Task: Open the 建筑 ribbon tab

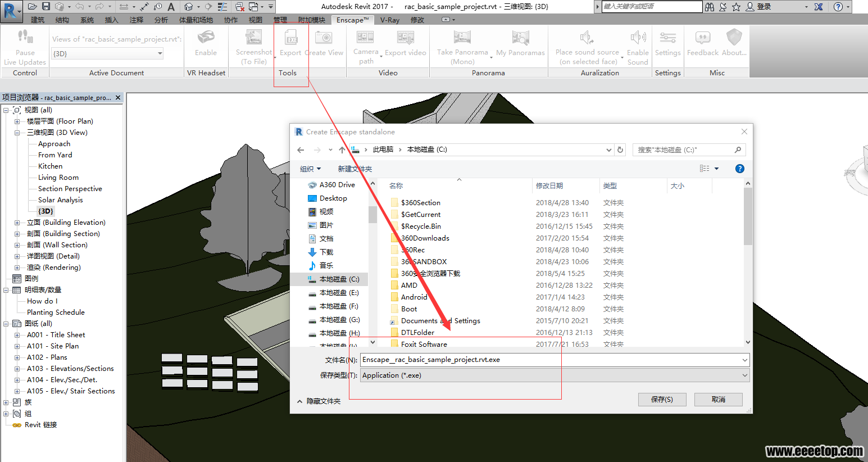Action: tap(38, 20)
